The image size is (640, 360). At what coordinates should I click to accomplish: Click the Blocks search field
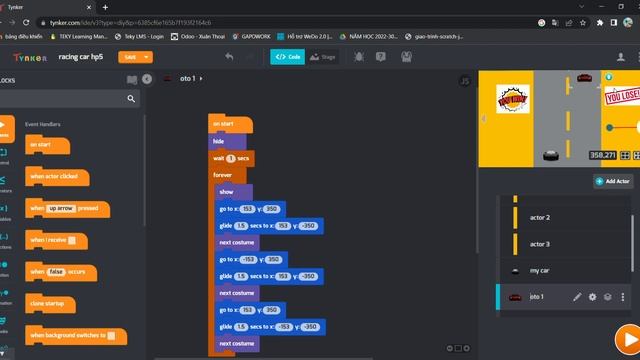click(x=69, y=98)
